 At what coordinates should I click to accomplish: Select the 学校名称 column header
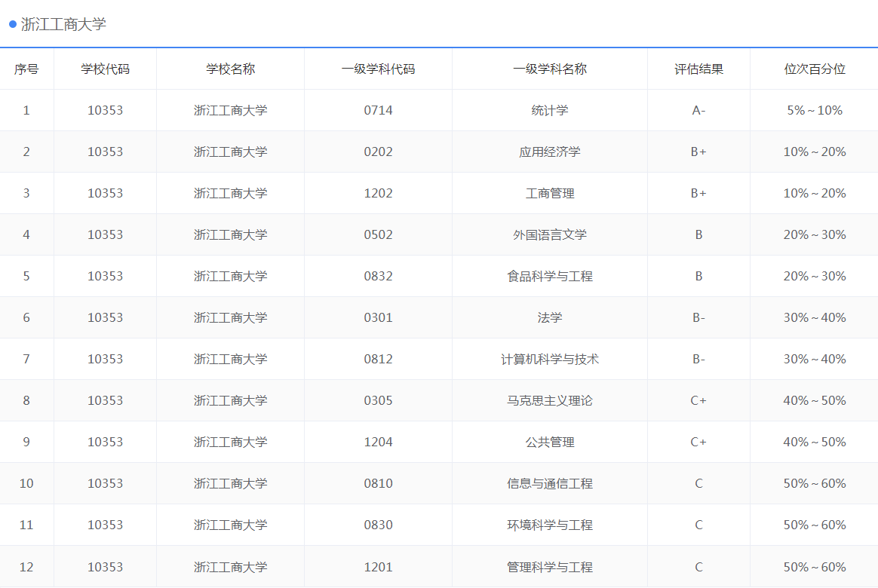[231, 69]
